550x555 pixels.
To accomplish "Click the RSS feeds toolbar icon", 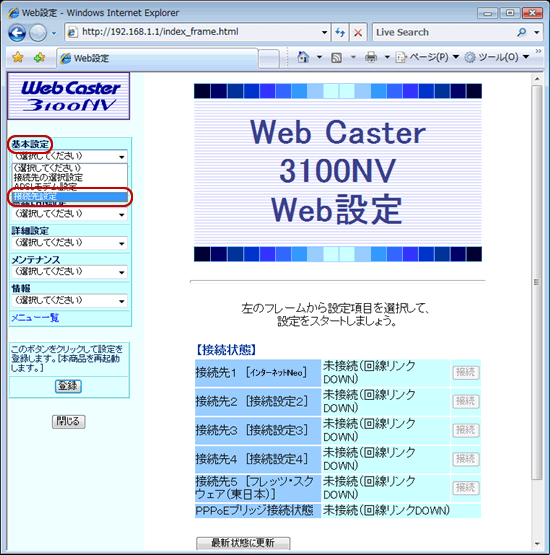I will click(336, 57).
